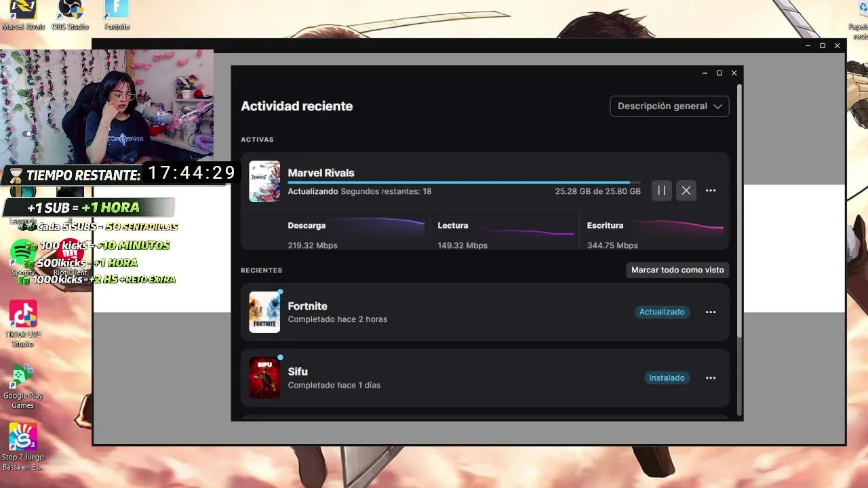The width and height of the screenshot is (868, 488).
Task: Click the activity list vertical scrollbar
Action: tap(739, 210)
